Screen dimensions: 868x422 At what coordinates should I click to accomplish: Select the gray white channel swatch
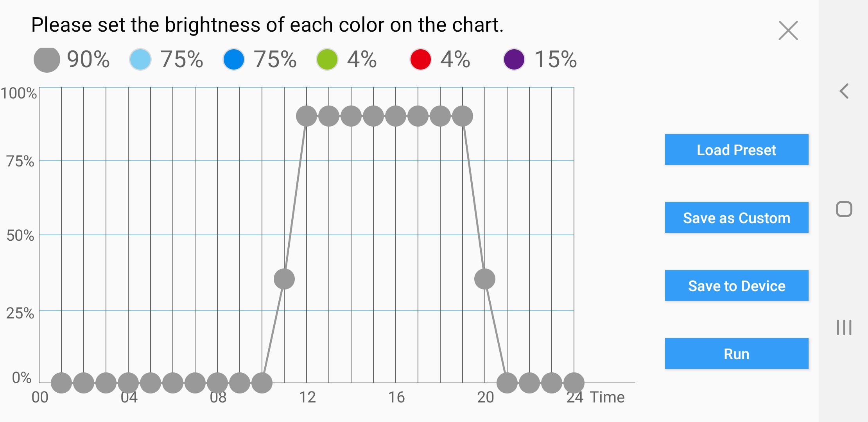click(47, 60)
